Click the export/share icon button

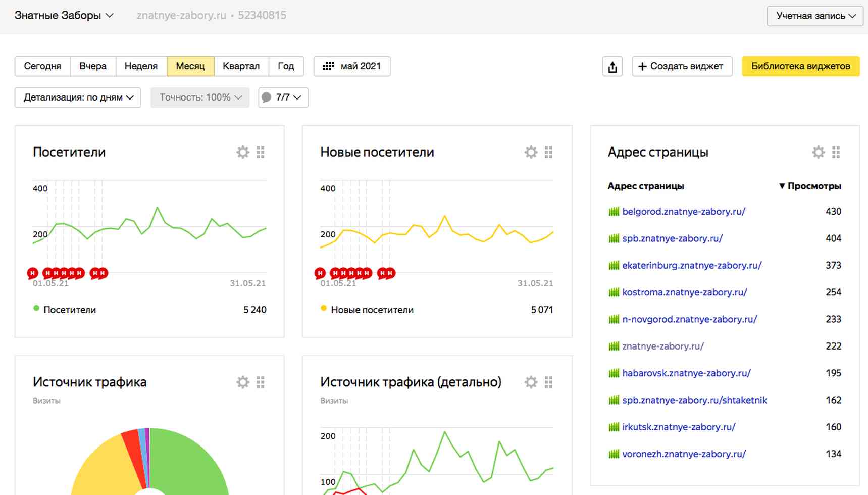coord(612,66)
